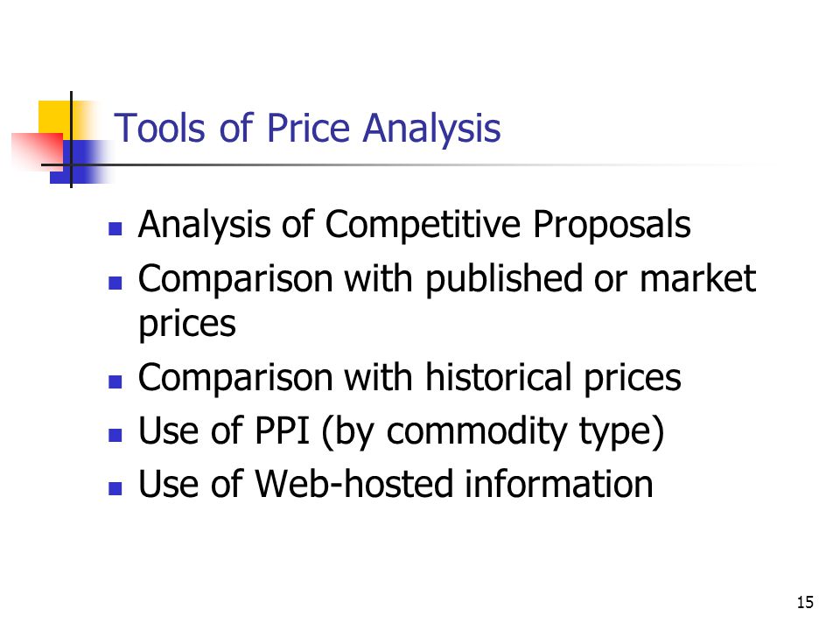Click the text Comparison with historical prices
The image size is (840, 630).
[x=409, y=378]
